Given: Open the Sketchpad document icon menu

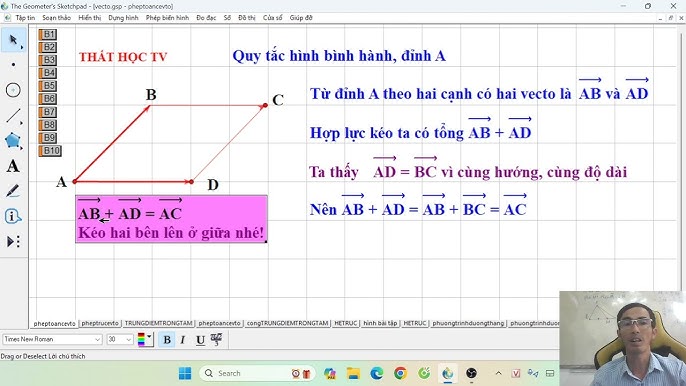Looking at the screenshot, I should coord(7,18).
